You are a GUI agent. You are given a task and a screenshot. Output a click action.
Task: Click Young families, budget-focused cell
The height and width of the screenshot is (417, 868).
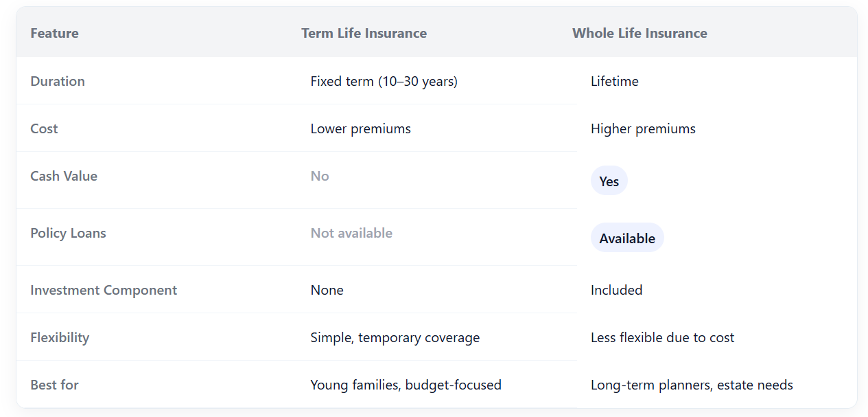406,385
